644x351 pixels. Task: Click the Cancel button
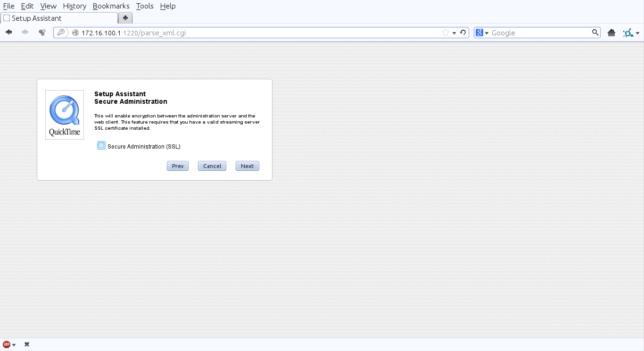[x=212, y=166]
